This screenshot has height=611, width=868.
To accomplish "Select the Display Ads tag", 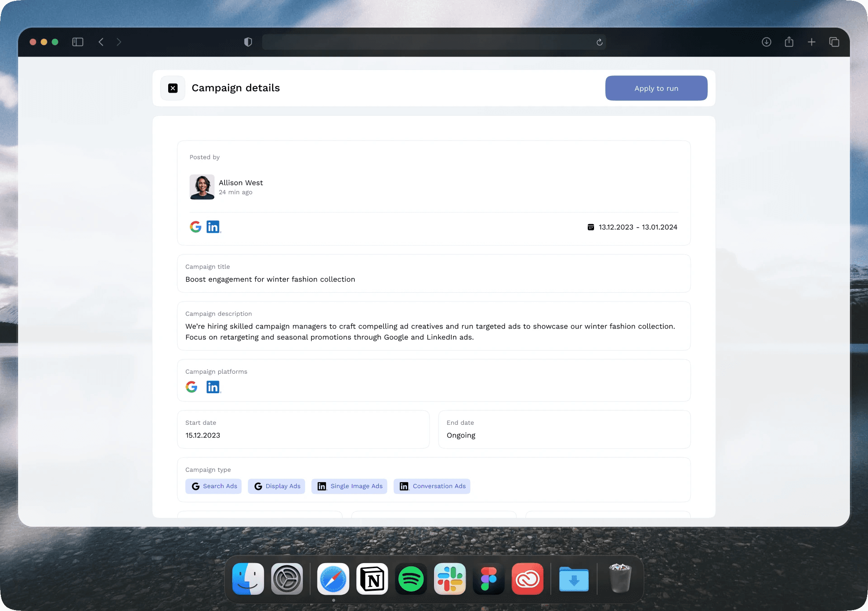I will [x=276, y=486].
